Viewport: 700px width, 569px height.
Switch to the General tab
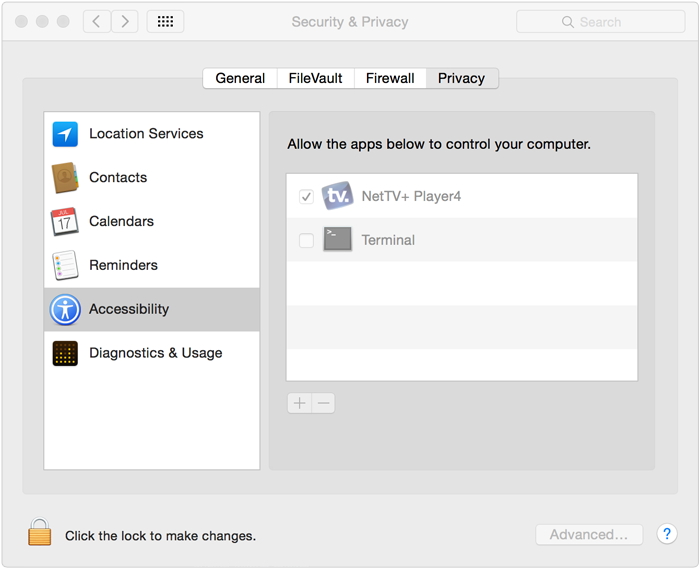[x=240, y=79]
